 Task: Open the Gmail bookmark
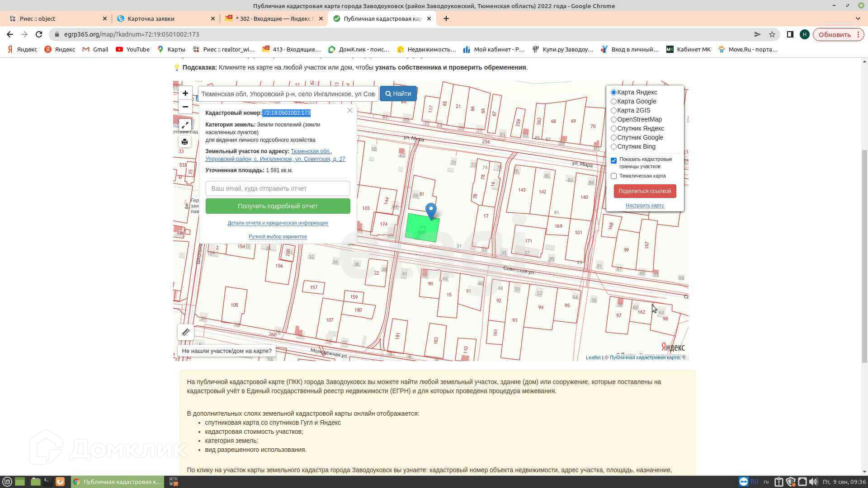(95, 49)
